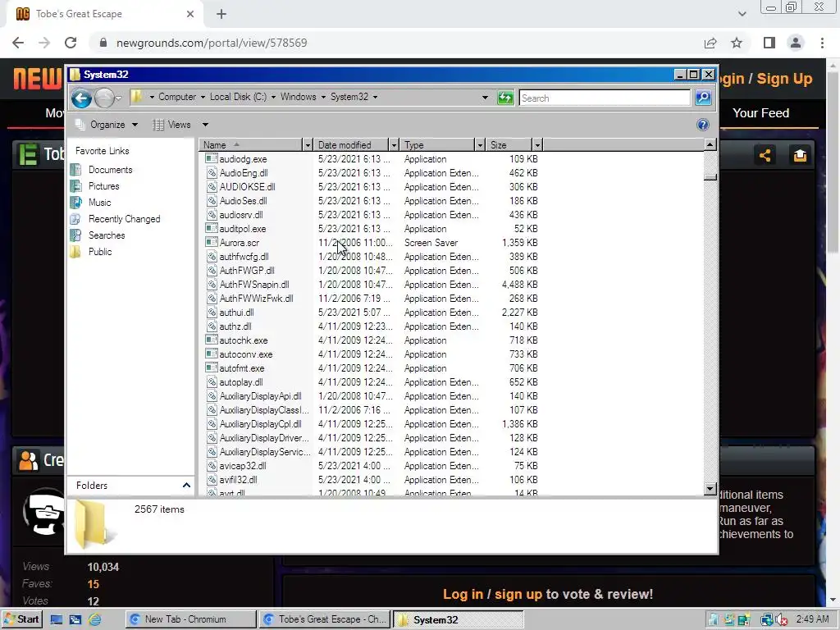The image size is (840, 630).
Task: Click the switch windows quick launch icon
Action: 75,620
